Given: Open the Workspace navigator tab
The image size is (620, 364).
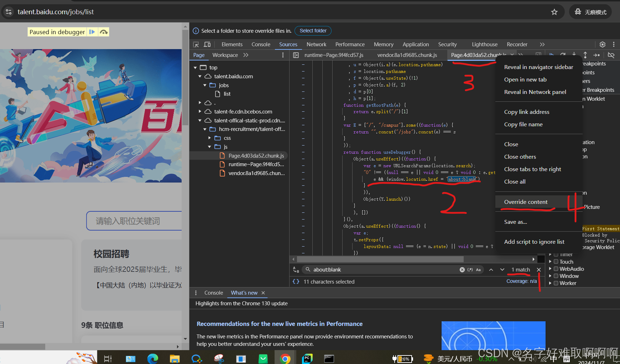Looking at the screenshot, I should (225, 55).
